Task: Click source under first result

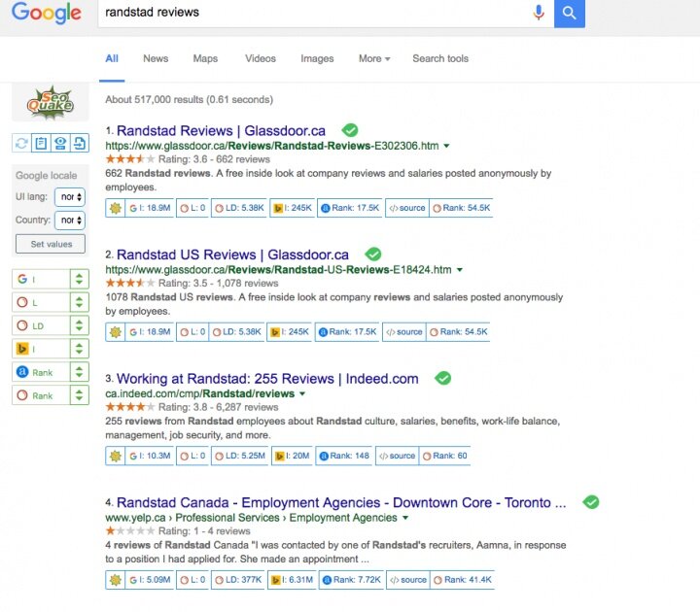Action: 407,208
